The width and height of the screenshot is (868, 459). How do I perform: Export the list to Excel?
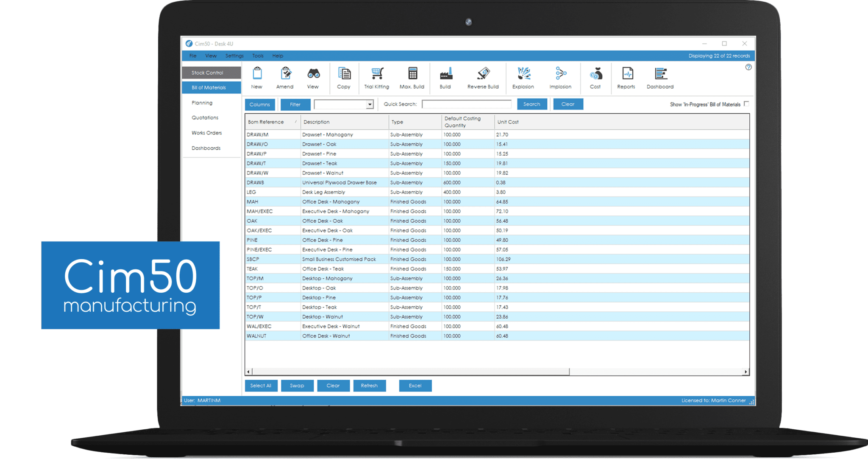pyautogui.click(x=415, y=385)
